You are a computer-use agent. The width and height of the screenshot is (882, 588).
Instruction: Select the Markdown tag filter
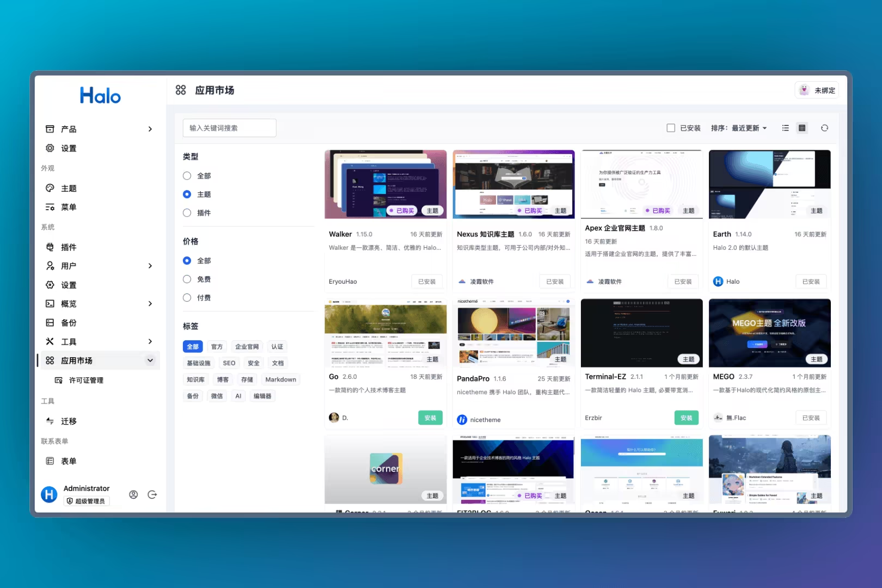[x=280, y=379]
